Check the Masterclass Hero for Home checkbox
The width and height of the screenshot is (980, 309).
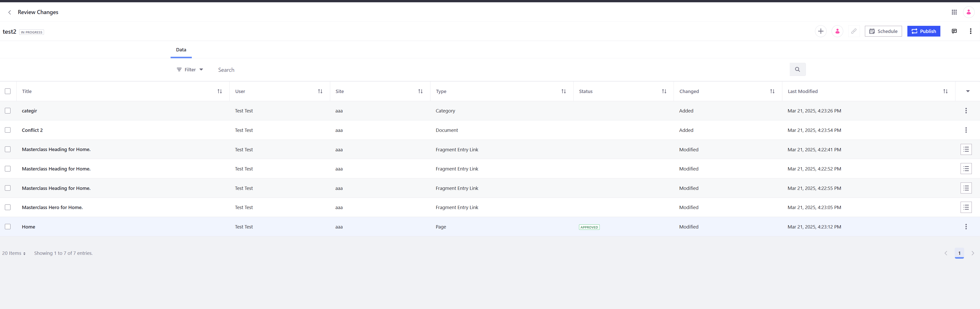pyautogui.click(x=8, y=207)
